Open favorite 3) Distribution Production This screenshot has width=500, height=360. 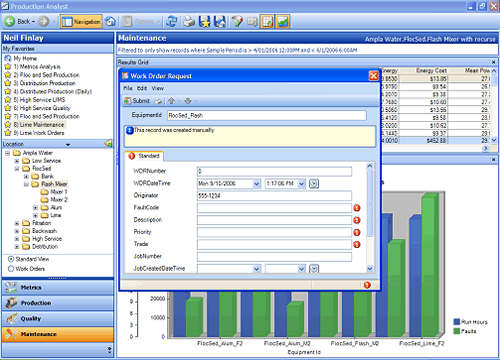(44, 83)
